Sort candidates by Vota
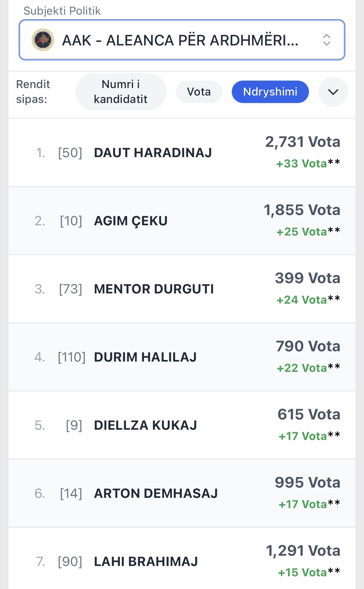Viewport: 364px width, 589px height. click(199, 92)
